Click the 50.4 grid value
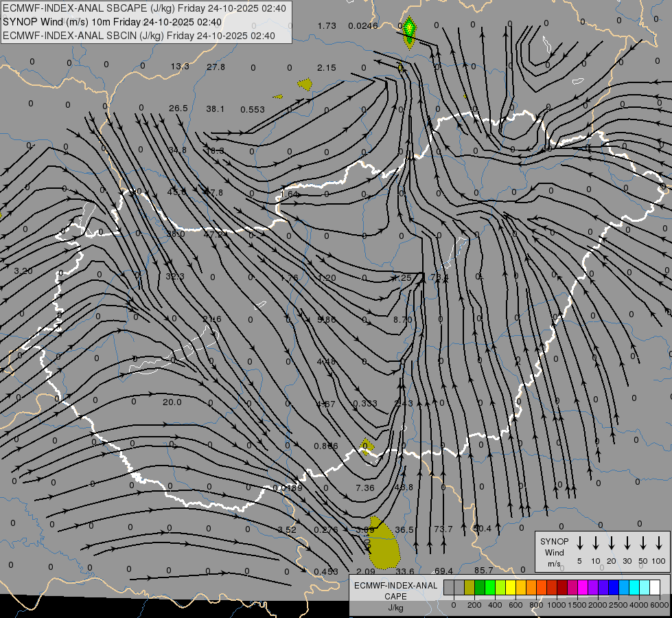The height and width of the screenshot is (618, 672). (x=482, y=528)
